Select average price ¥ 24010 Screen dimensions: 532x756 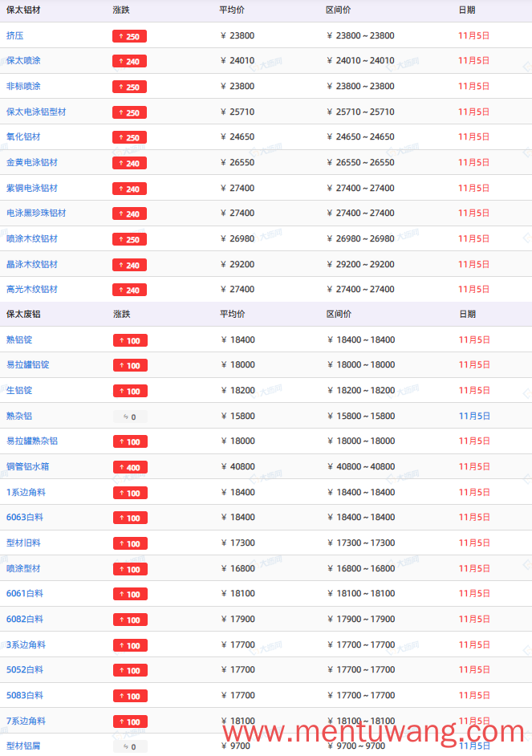237,61
